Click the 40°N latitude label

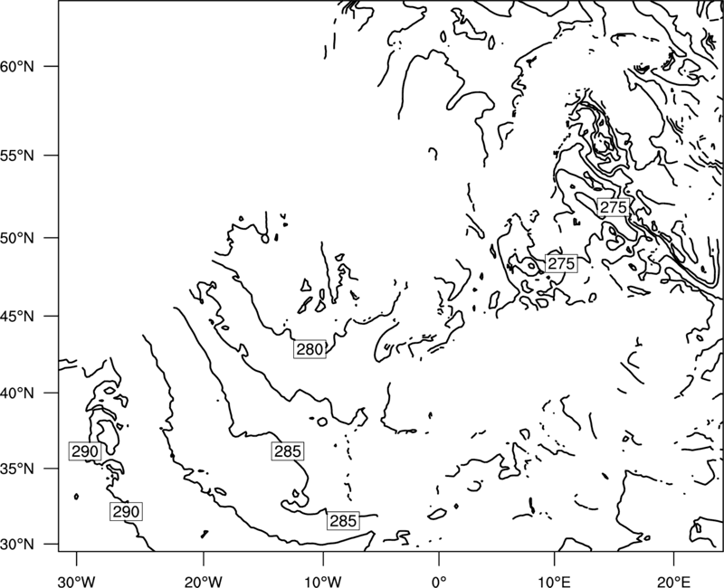point(16,394)
